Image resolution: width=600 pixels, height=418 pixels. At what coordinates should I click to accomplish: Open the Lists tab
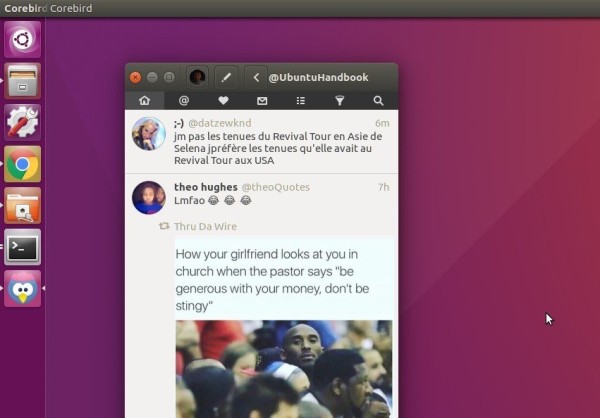click(x=301, y=100)
